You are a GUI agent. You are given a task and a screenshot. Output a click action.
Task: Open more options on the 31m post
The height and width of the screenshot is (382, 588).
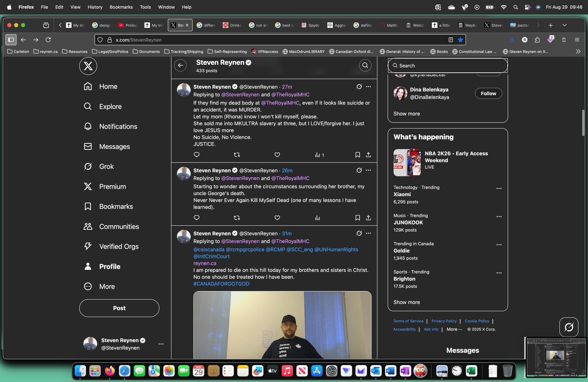pyautogui.click(x=368, y=233)
